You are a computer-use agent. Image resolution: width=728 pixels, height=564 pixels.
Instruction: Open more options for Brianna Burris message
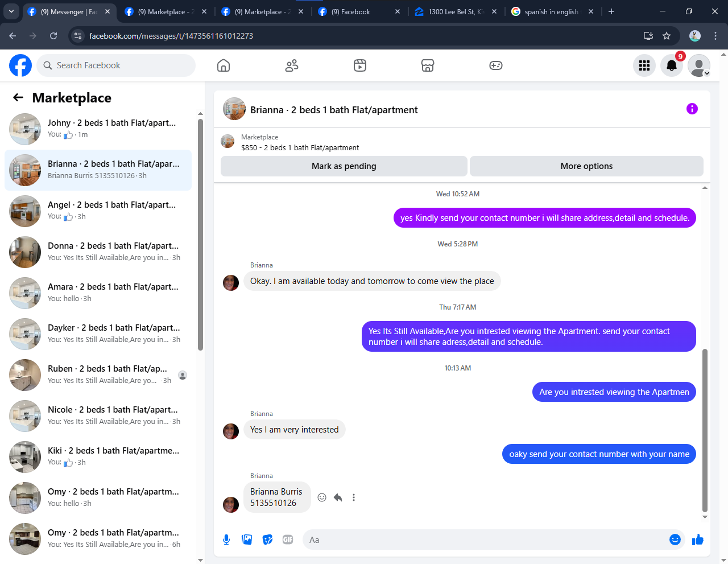click(x=354, y=497)
